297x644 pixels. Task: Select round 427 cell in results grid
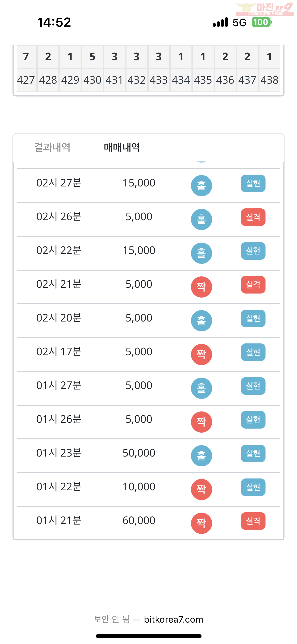click(x=26, y=80)
